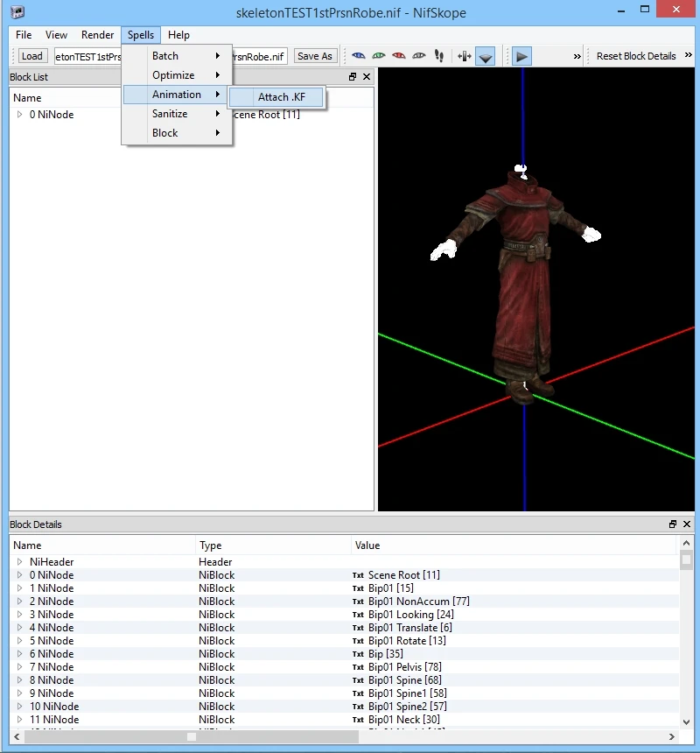This screenshot has width=700, height=753.
Task: Expand 11 NiNode in Block Details
Action: click(x=19, y=720)
